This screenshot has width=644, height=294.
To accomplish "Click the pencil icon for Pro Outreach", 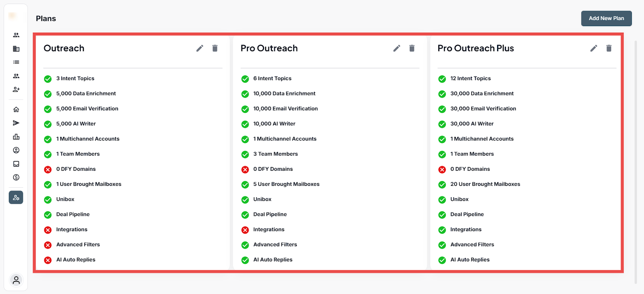I will [x=397, y=48].
